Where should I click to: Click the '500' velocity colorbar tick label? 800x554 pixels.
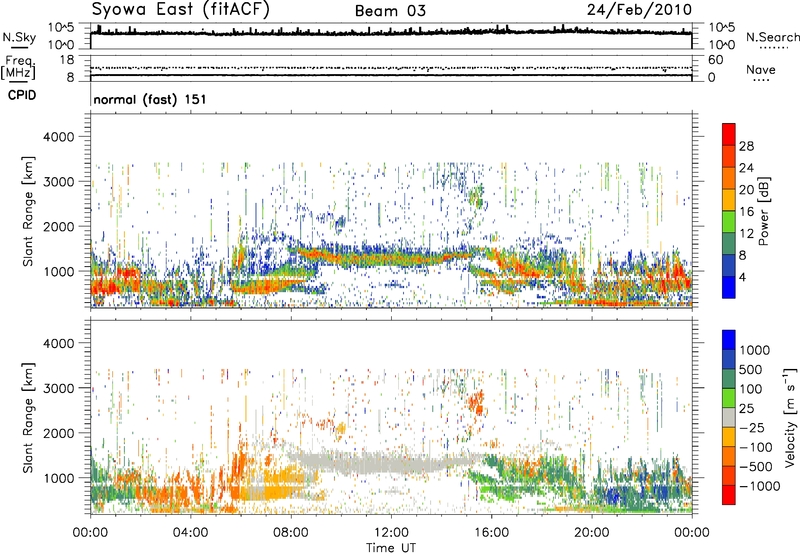pos(751,370)
